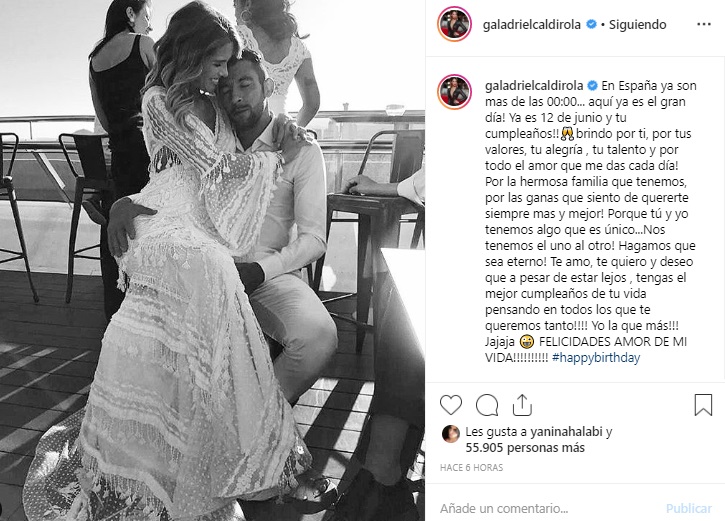Click the Siguiendo following status
This screenshot has width=725, height=521.
click(638, 25)
